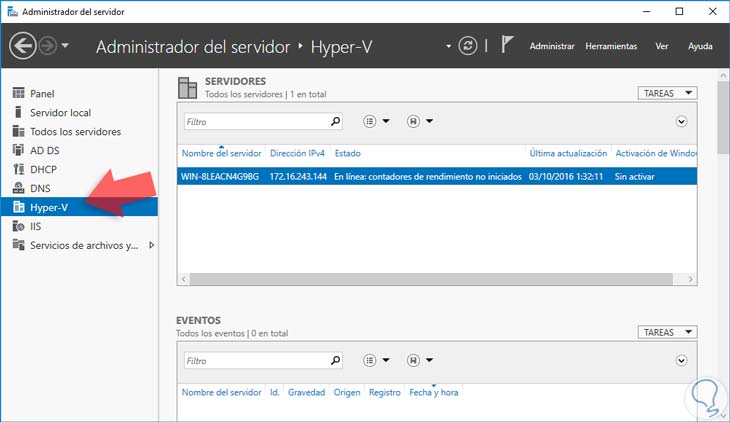Open the notifications flag
This screenshot has width=730, height=422.
click(x=507, y=45)
